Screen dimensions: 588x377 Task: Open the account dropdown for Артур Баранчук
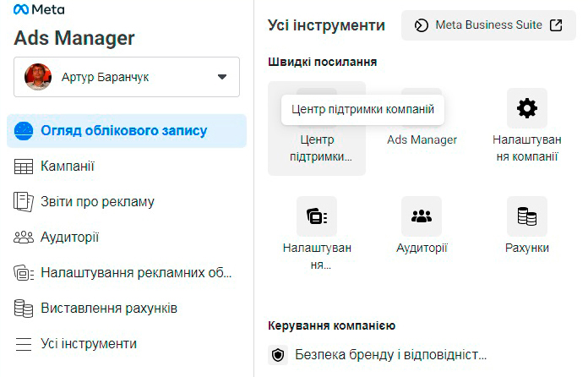point(222,77)
